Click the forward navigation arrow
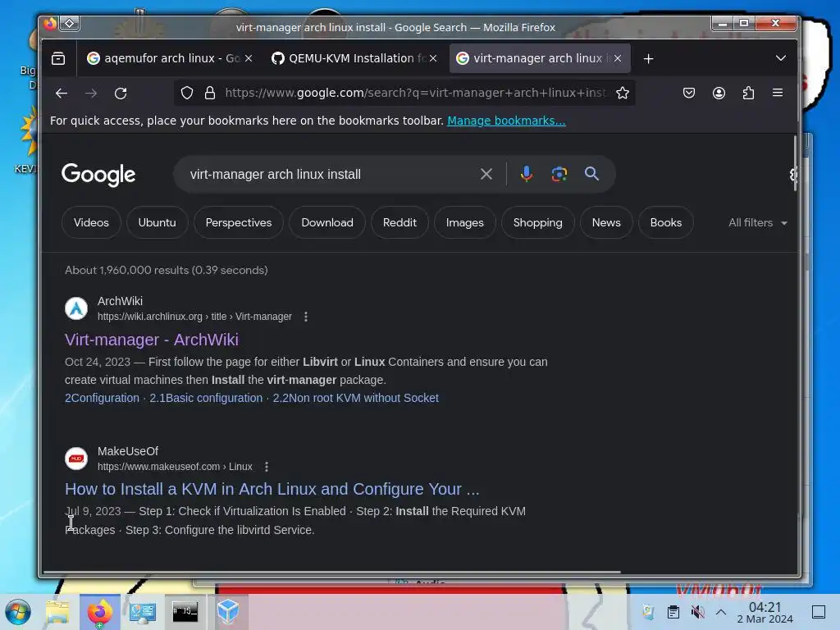 tap(91, 94)
